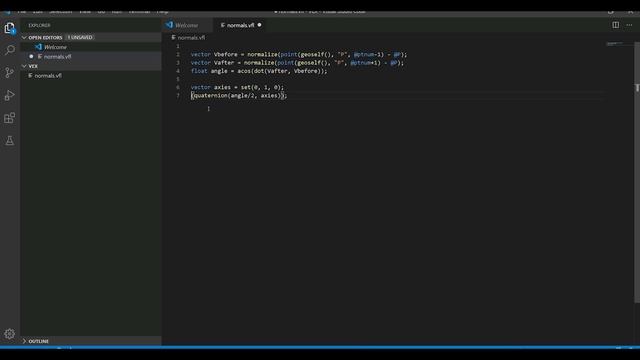Open the Manage gear menu
The width and height of the screenshot is (640, 360).
[9, 334]
